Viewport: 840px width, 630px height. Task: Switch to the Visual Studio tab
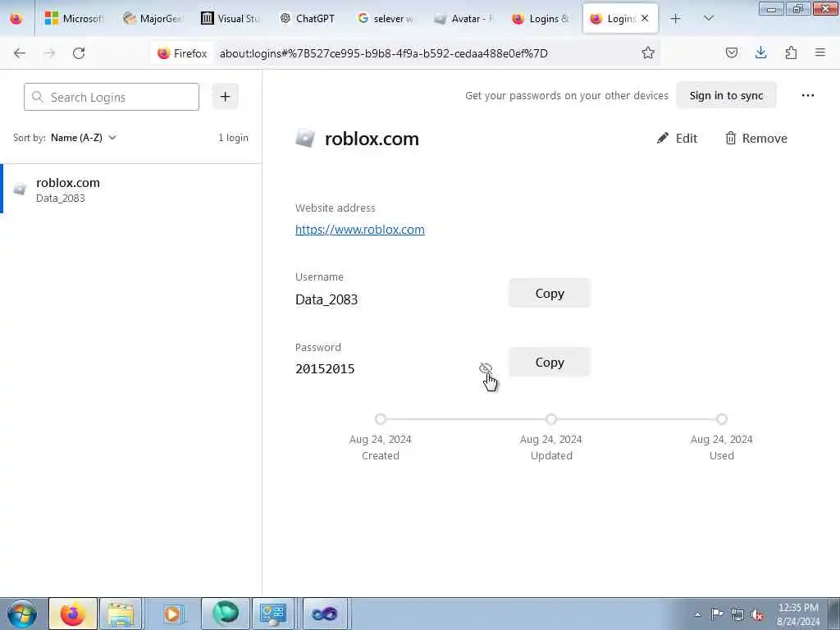point(231,19)
